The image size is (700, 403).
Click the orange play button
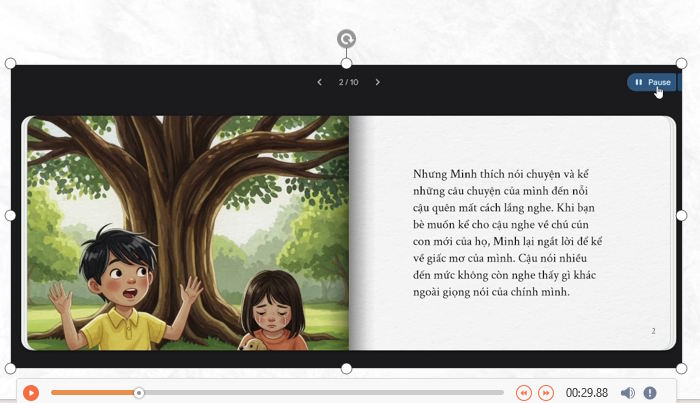pos(31,393)
